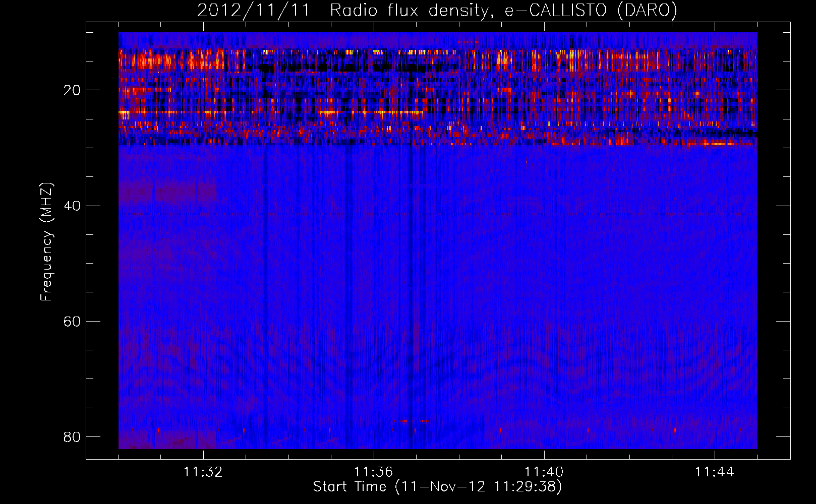Image resolution: width=816 pixels, height=504 pixels.
Task: Click the "11:32" time tick label
Action: (203, 472)
